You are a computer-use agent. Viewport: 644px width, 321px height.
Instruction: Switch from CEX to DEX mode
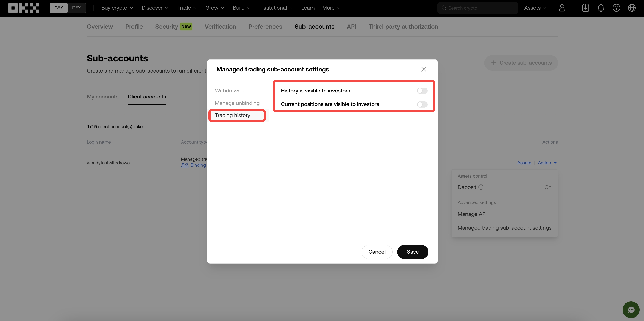pyautogui.click(x=77, y=8)
